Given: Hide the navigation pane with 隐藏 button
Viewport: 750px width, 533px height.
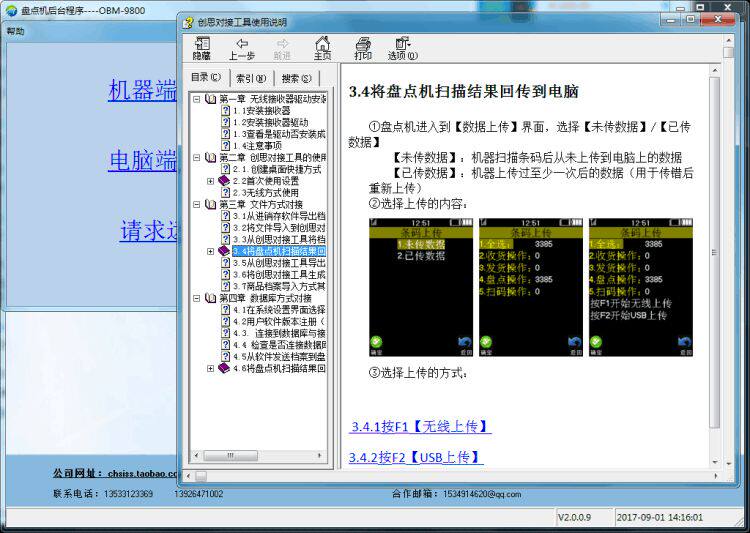Looking at the screenshot, I should [202, 49].
